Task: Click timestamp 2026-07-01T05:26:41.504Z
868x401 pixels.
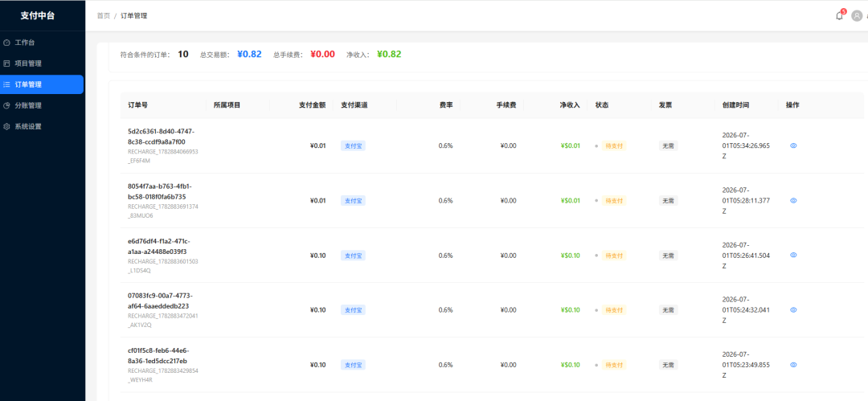Action: coord(746,256)
